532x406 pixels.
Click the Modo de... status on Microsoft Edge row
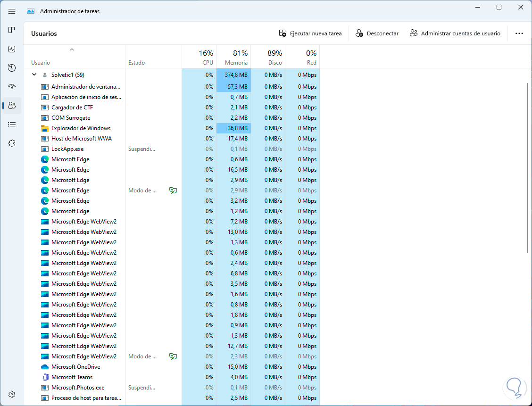tap(142, 191)
